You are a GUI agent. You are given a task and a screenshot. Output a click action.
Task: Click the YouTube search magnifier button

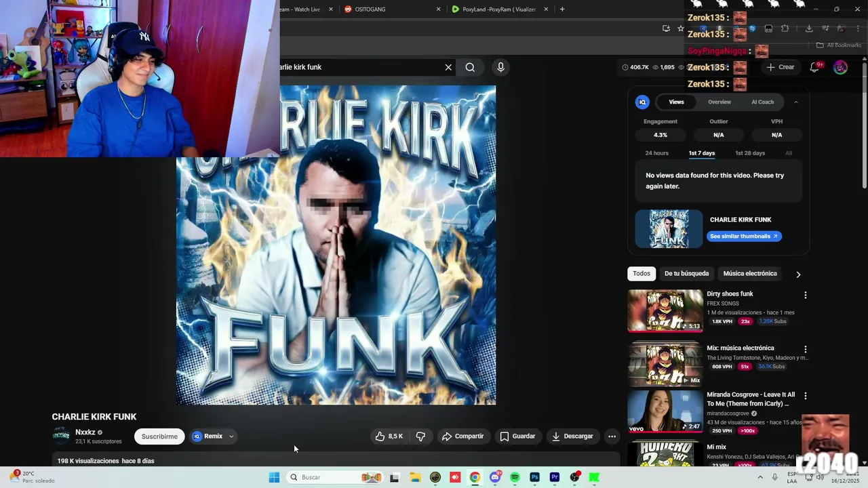470,67
